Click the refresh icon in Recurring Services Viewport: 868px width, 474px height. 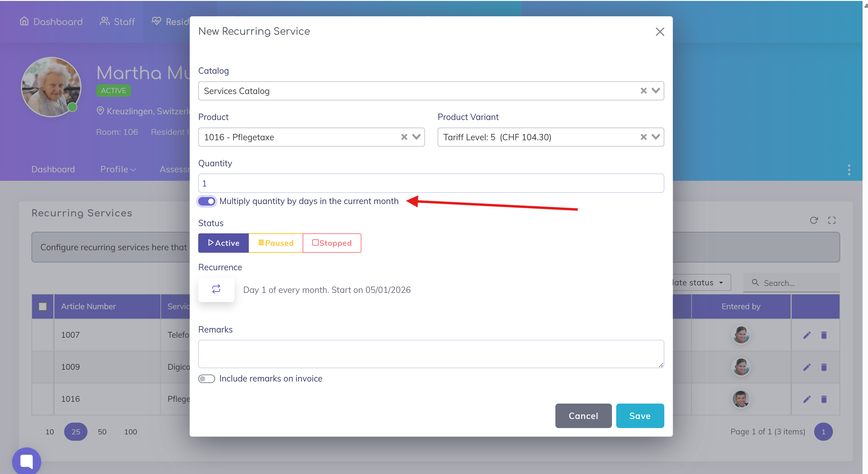click(x=814, y=220)
